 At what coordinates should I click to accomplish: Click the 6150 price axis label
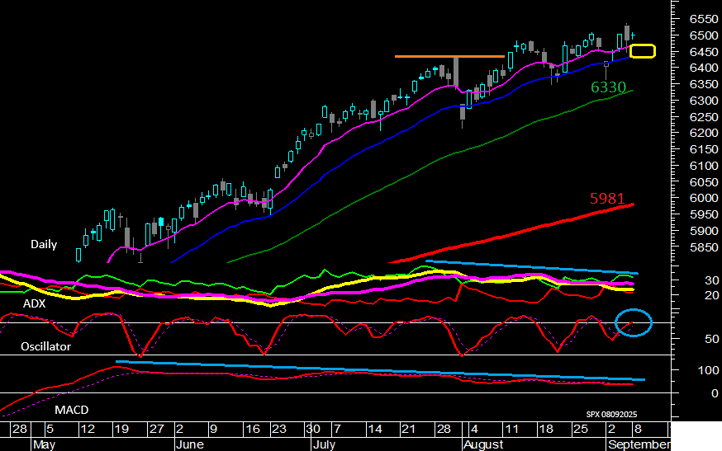tap(704, 149)
